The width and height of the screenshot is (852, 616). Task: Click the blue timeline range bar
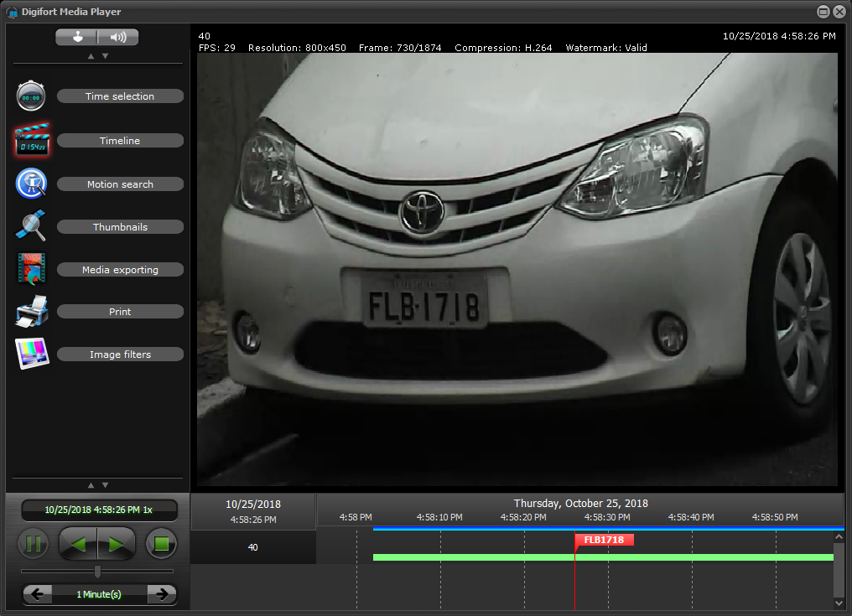(x=609, y=529)
